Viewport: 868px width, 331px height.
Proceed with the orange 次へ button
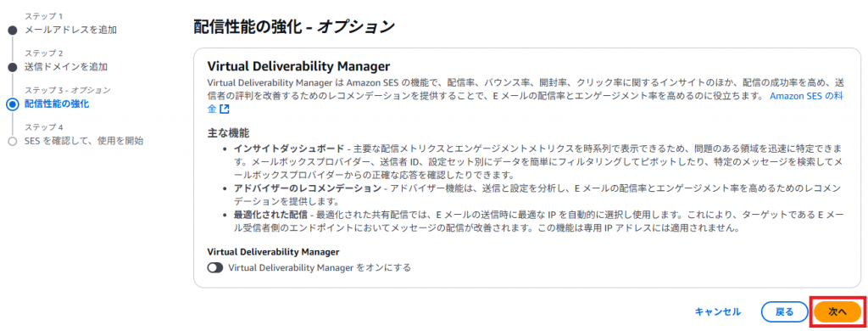click(x=837, y=312)
